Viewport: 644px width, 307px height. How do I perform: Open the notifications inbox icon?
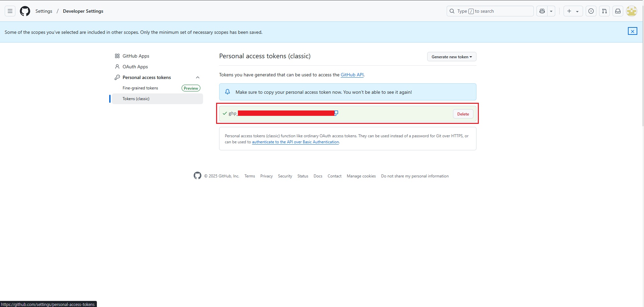point(618,11)
